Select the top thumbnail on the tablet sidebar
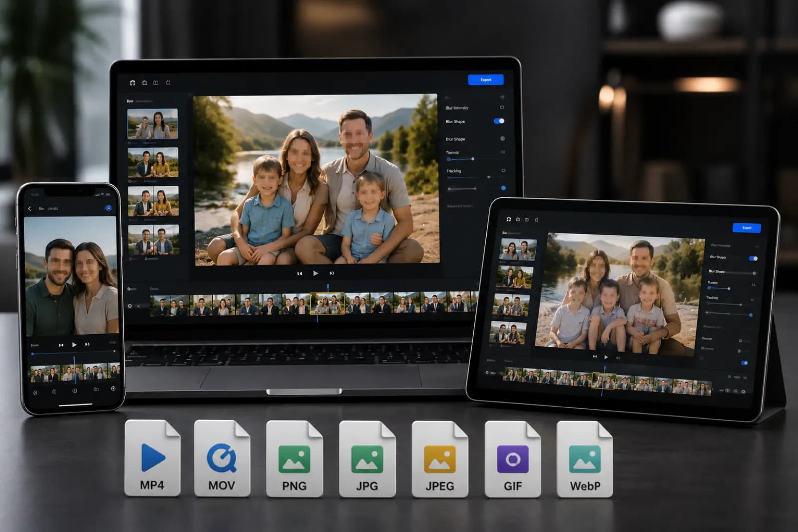 tap(518, 249)
